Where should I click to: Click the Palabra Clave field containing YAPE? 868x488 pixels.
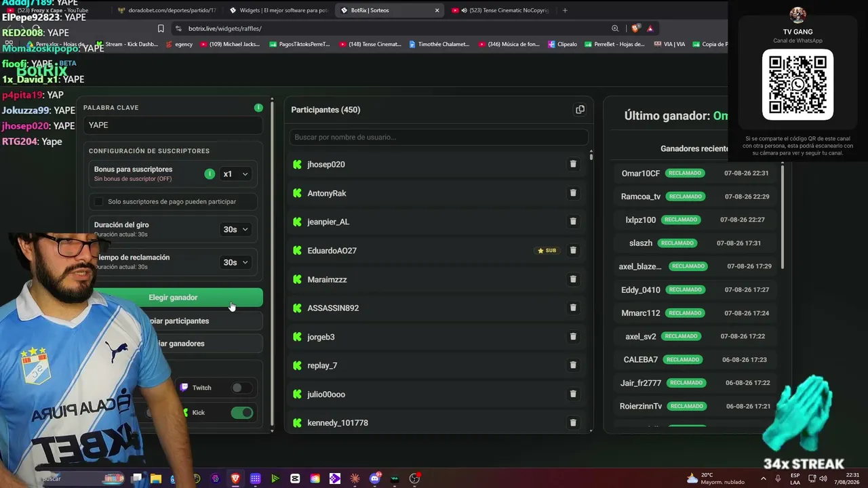(x=173, y=125)
